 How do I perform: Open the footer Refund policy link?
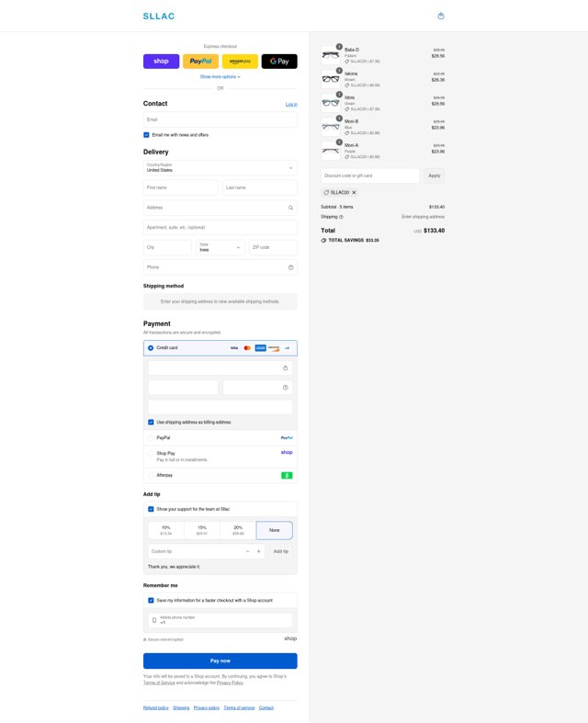point(156,707)
